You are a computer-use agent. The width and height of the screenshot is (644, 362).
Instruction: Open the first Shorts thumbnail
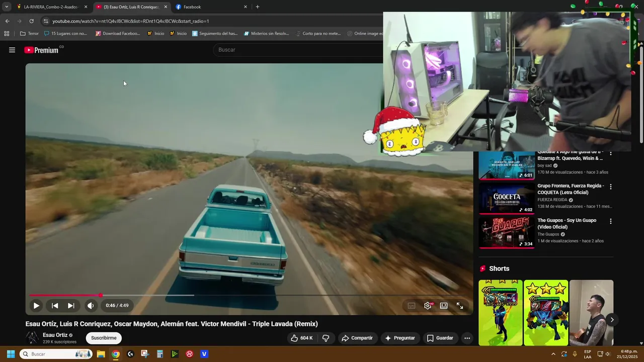click(501, 313)
